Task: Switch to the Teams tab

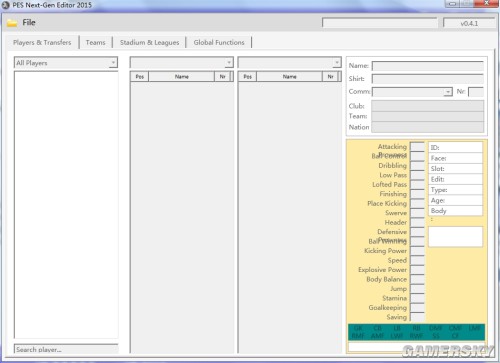Action: tap(96, 43)
